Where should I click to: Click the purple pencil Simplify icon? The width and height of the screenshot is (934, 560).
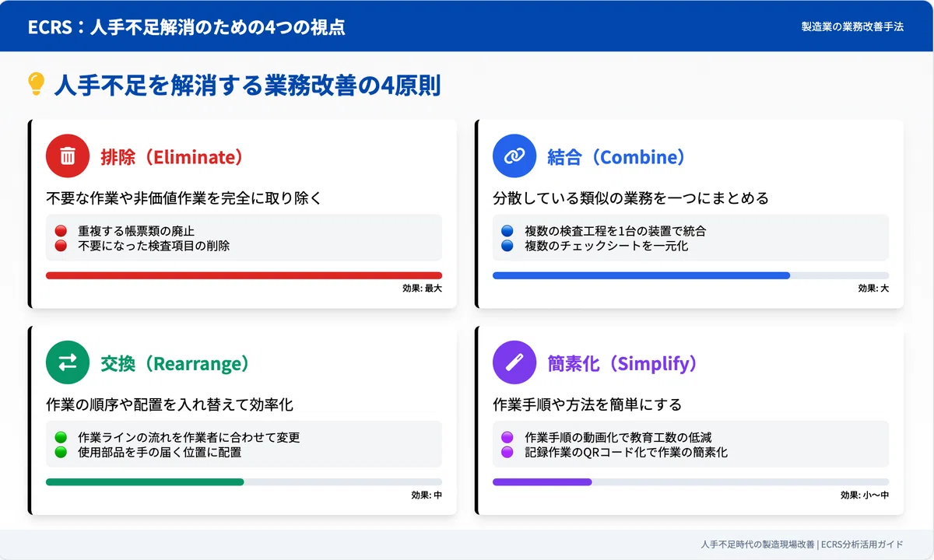coord(514,362)
